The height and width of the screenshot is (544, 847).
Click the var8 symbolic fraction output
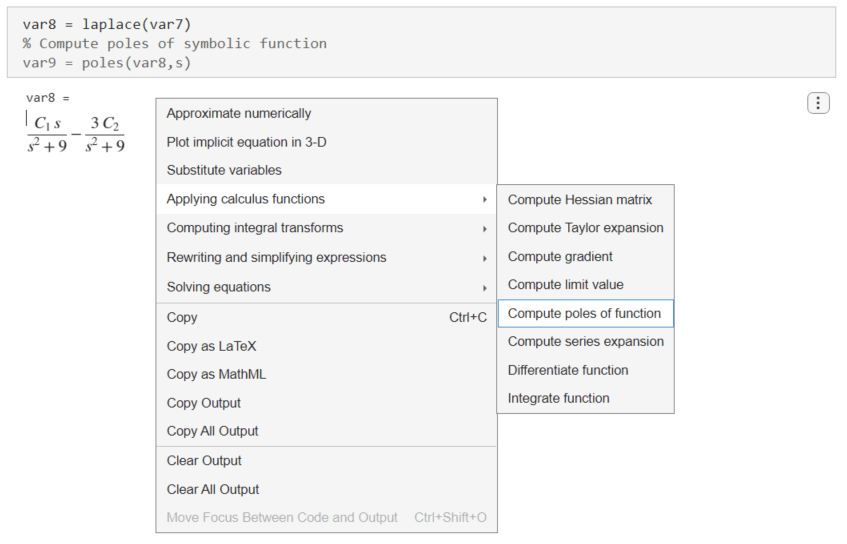click(77, 134)
